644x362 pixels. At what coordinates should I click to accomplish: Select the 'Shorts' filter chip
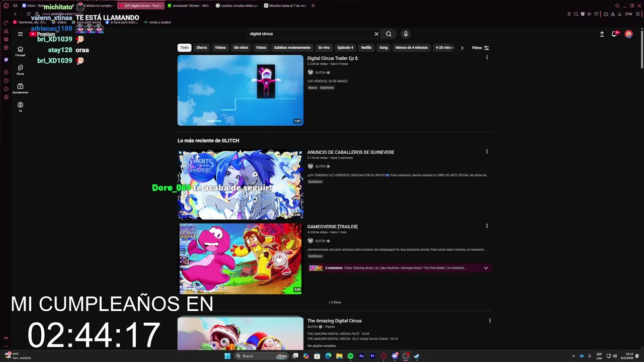tap(202, 48)
